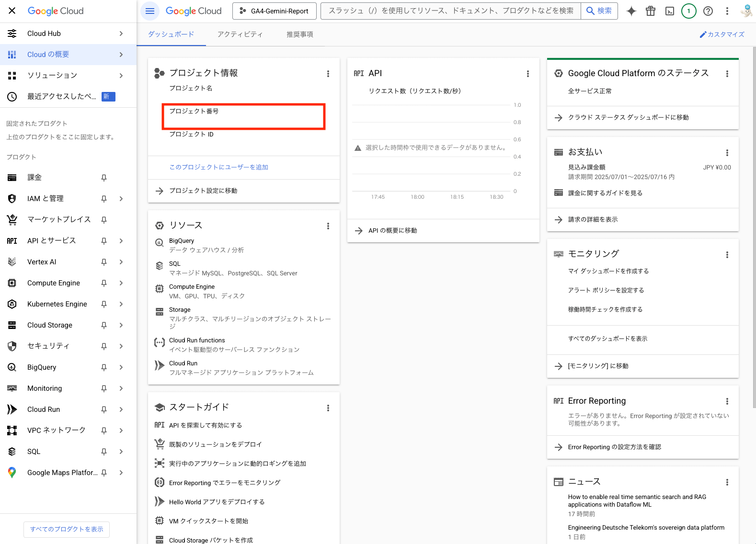The image size is (756, 544).
Task: Switch to the ダッシュボード tab
Action: (171, 34)
